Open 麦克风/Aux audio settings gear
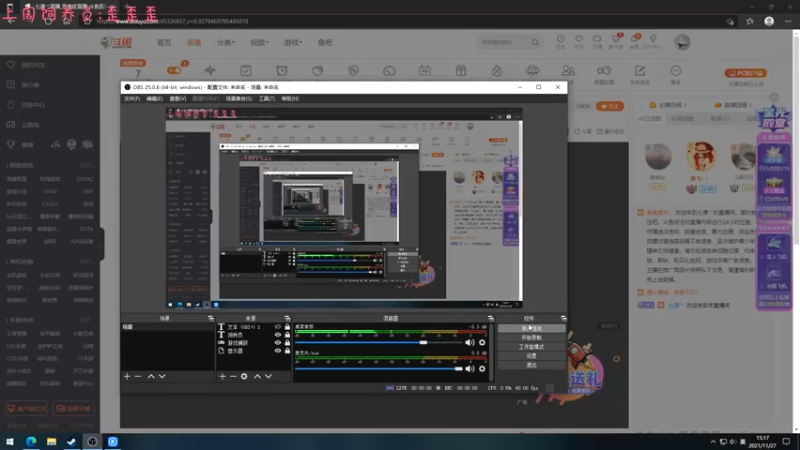Screen dimensions: 800x450 tap(482, 368)
